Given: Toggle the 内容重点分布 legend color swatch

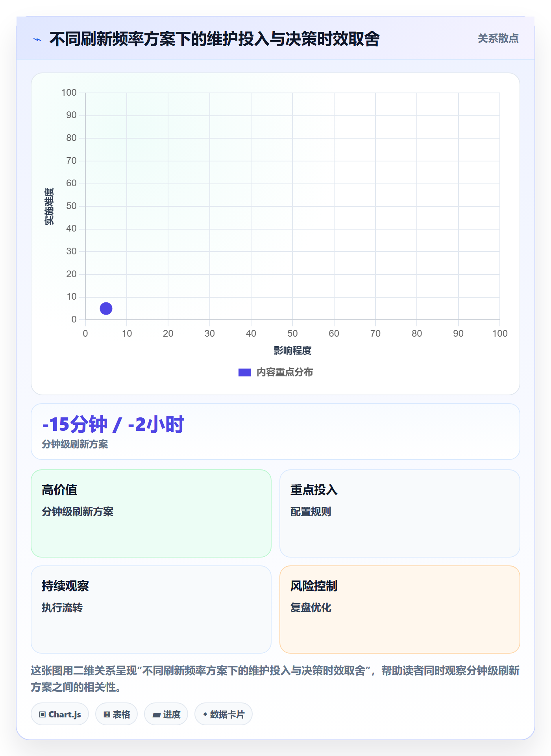Looking at the screenshot, I should (x=244, y=372).
